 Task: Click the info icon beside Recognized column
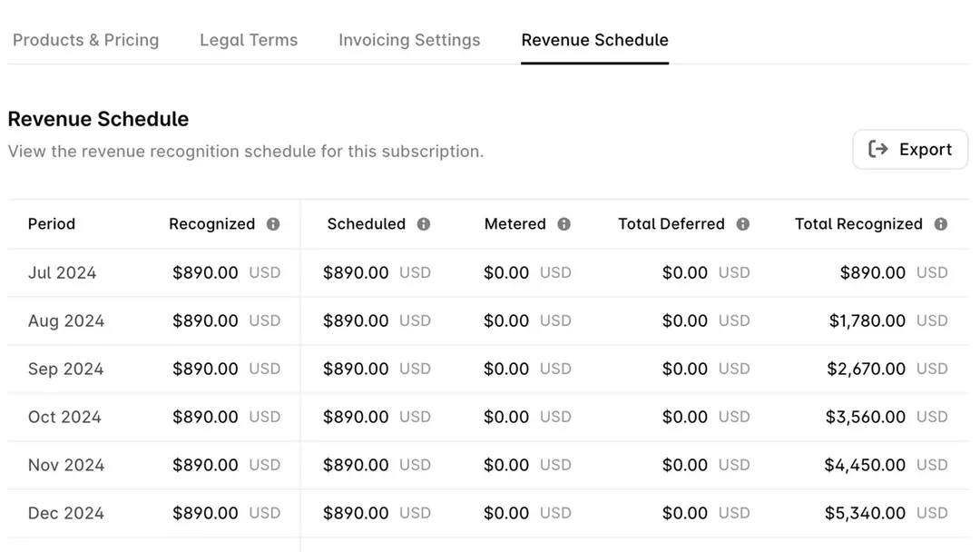coord(273,224)
